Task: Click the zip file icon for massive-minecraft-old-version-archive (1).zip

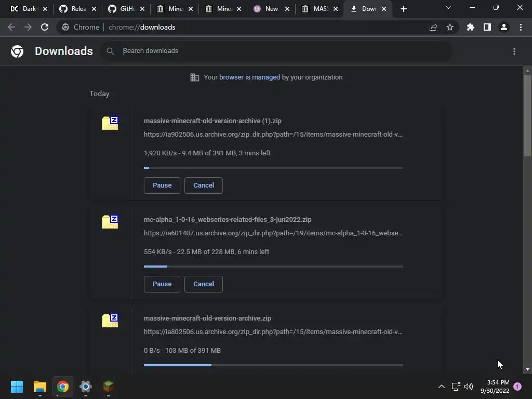Action: [110, 123]
